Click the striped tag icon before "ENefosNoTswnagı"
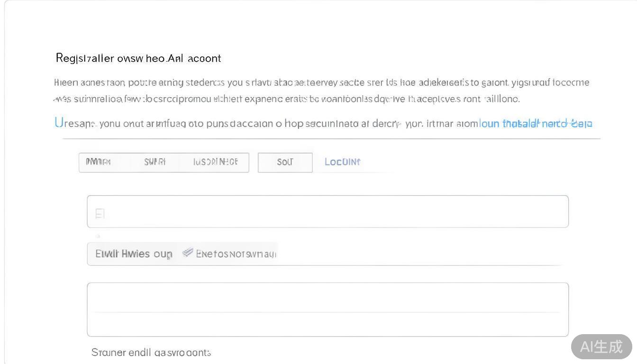Image resolution: width=637 pixels, height=364 pixels. point(188,253)
